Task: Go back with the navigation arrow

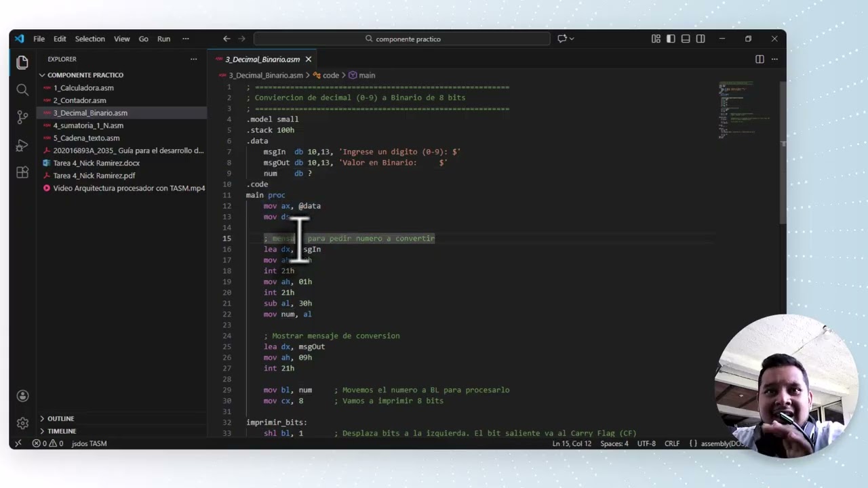Action: (226, 39)
